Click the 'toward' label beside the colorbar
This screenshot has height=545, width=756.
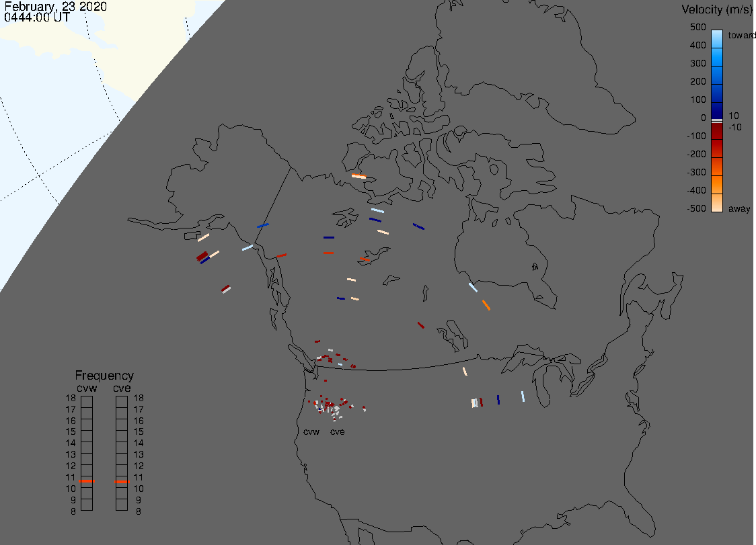(741, 35)
